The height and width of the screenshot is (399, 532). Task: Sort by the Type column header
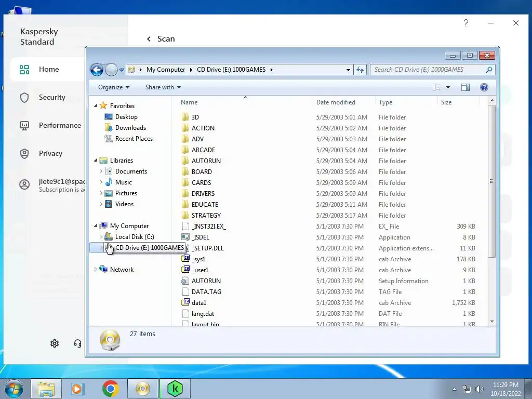[385, 102]
